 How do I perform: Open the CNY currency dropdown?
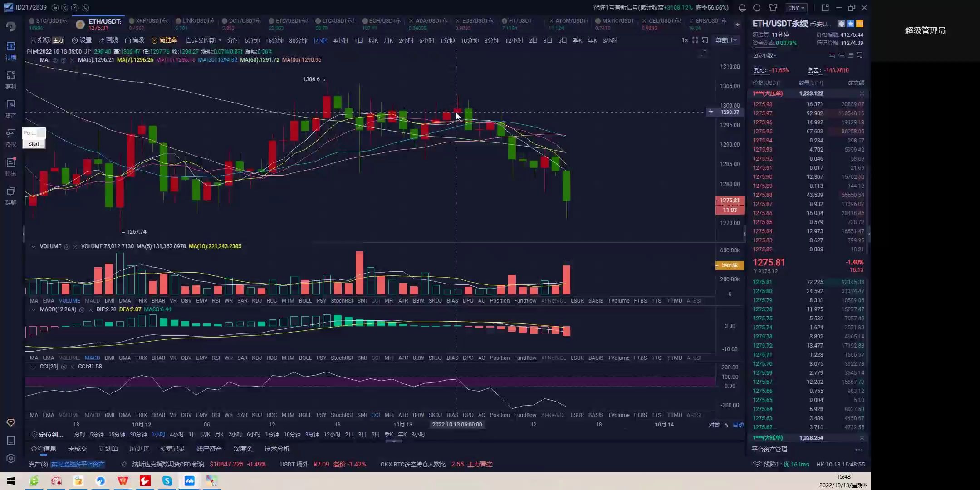[x=796, y=8]
